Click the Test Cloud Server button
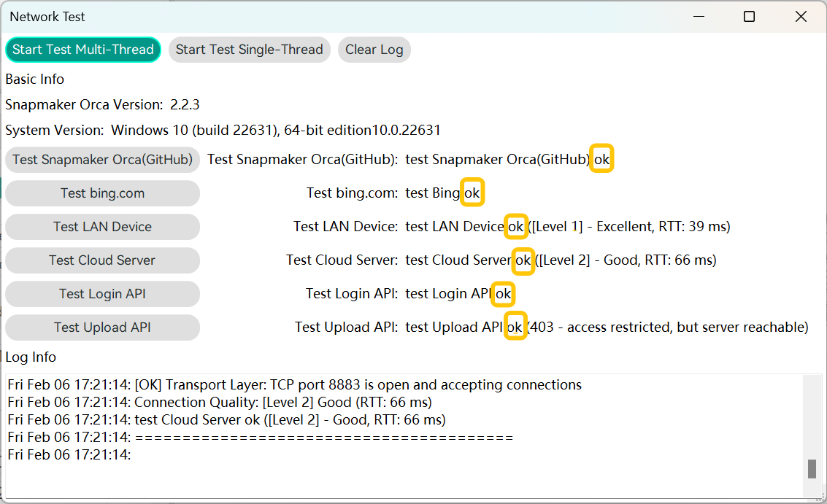The image size is (827, 504). [102, 260]
